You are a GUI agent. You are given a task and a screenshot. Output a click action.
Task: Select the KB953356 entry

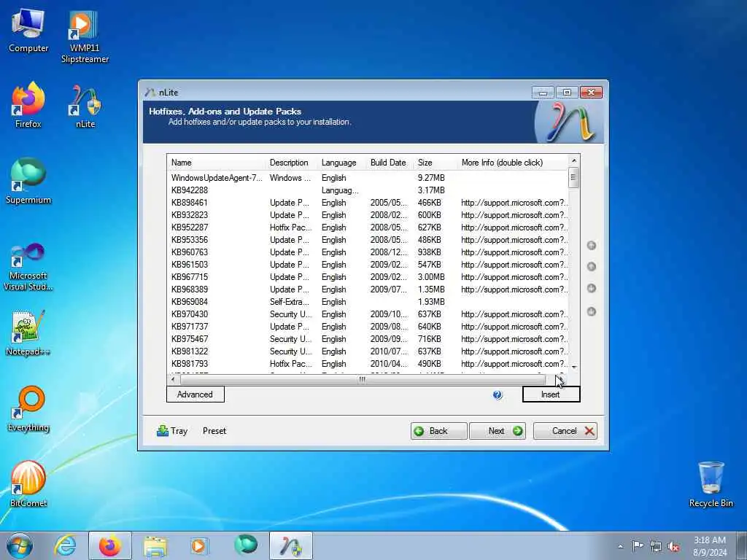(x=368, y=240)
